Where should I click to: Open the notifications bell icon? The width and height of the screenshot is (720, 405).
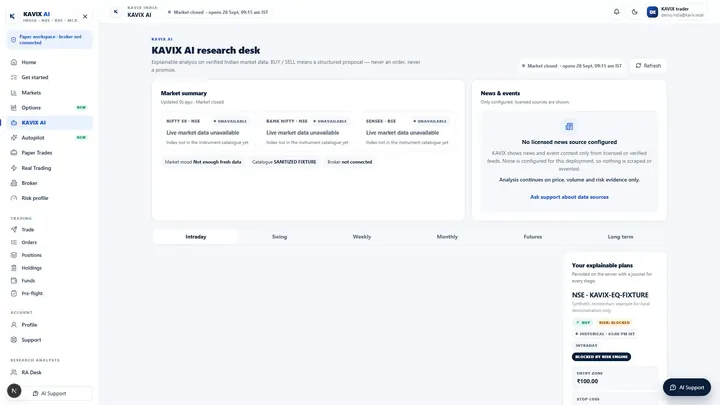coord(616,12)
